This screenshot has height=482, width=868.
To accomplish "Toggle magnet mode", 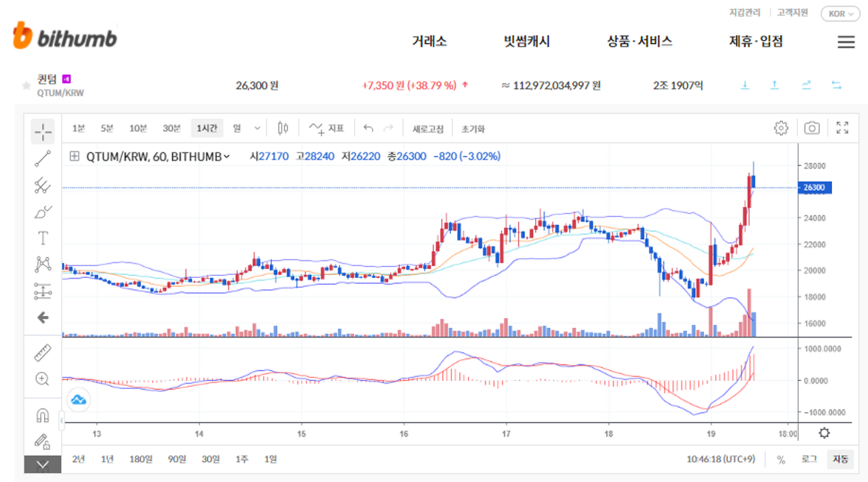I will pos(43,415).
